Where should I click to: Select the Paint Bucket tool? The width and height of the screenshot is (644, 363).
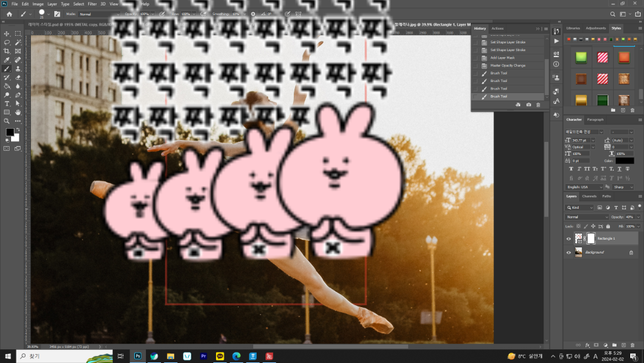7,86
